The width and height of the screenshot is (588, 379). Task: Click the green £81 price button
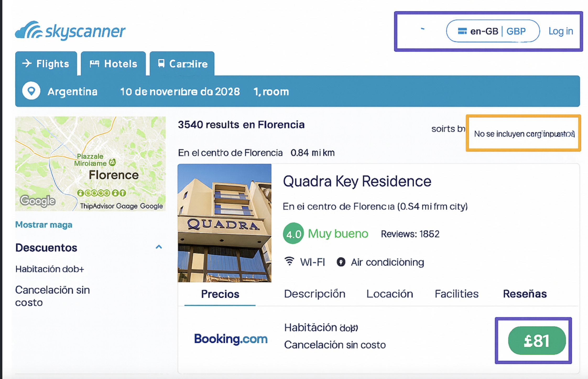(x=537, y=340)
